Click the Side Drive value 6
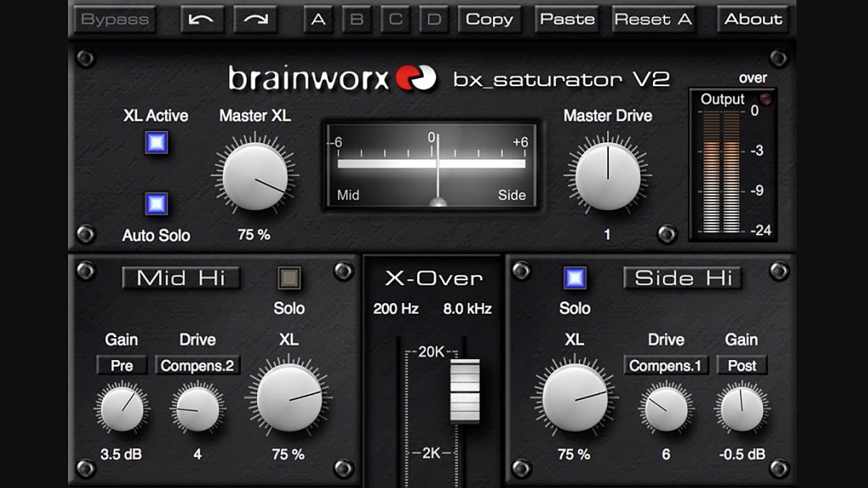868x488 pixels. pos(666,455)
